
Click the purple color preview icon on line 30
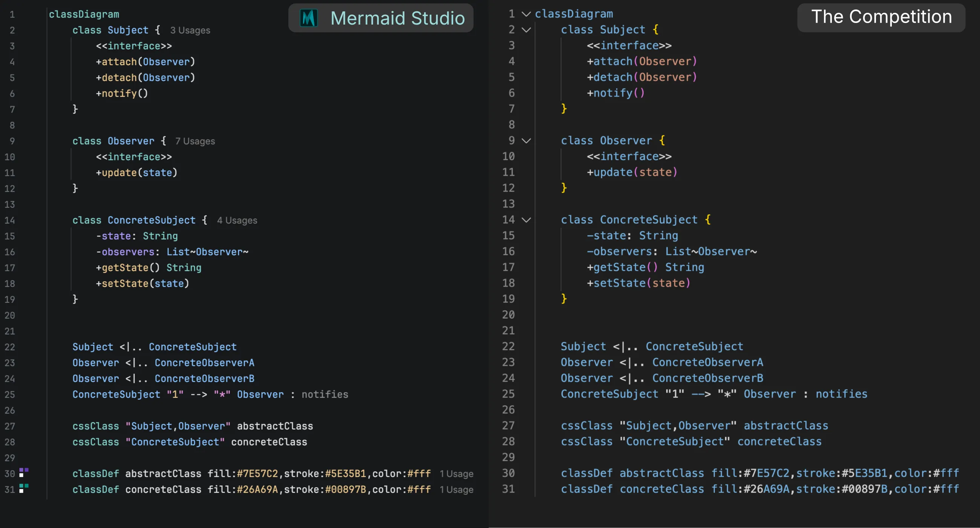(x=22, y=470)
